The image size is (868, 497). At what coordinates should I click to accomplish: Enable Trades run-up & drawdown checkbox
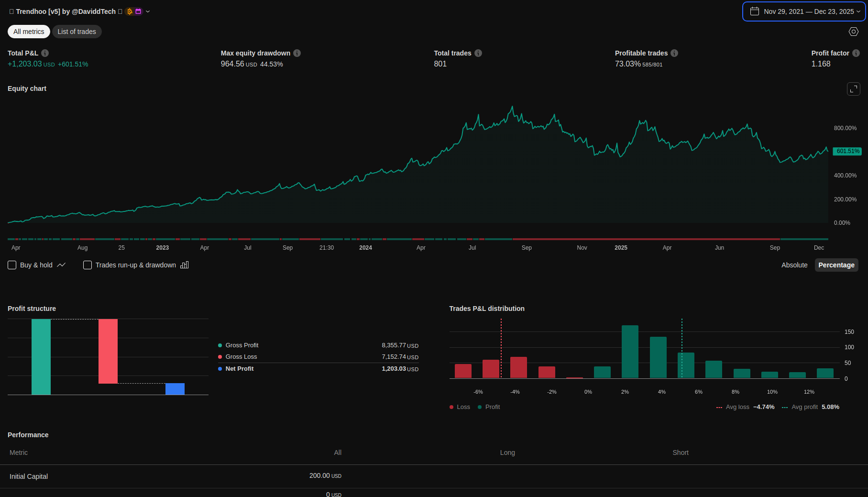coord(88,265)
